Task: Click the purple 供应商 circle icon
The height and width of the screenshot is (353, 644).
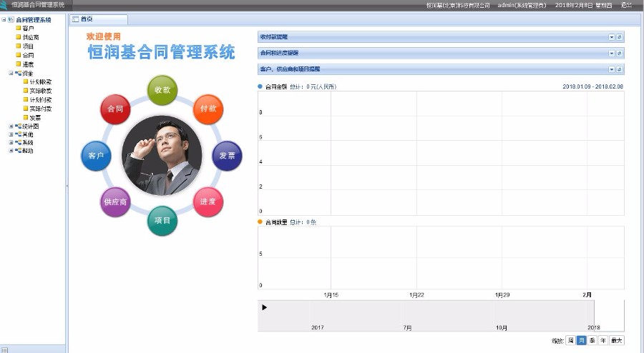Action: 115,202
